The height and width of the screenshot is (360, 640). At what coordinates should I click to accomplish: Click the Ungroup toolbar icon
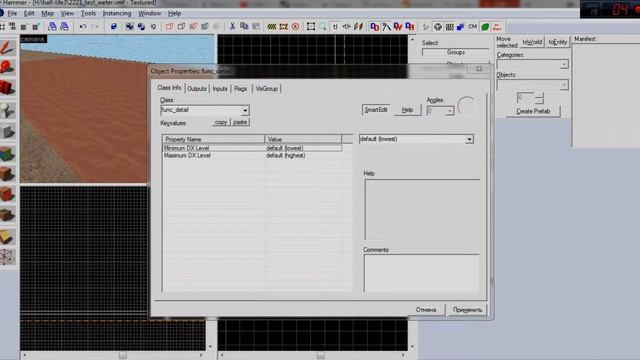[x=141, y=27]
